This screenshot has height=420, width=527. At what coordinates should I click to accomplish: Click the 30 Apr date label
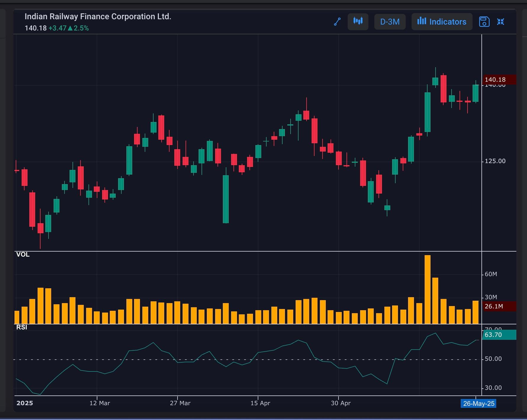pos(341,403)
